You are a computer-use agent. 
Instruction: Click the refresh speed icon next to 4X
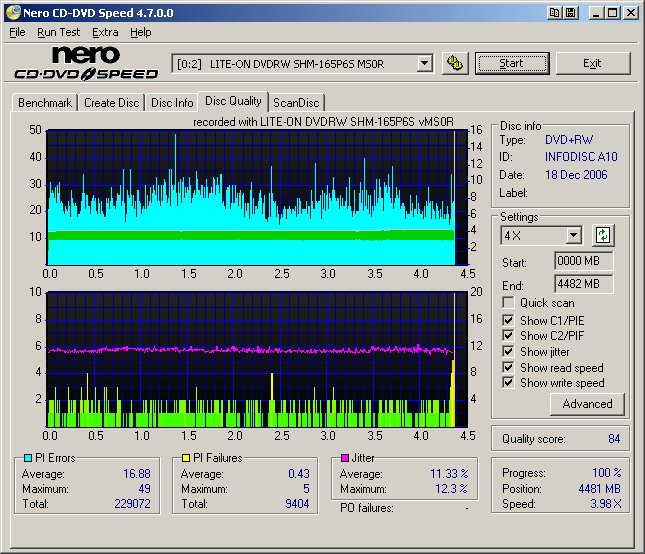coord(603,235)
